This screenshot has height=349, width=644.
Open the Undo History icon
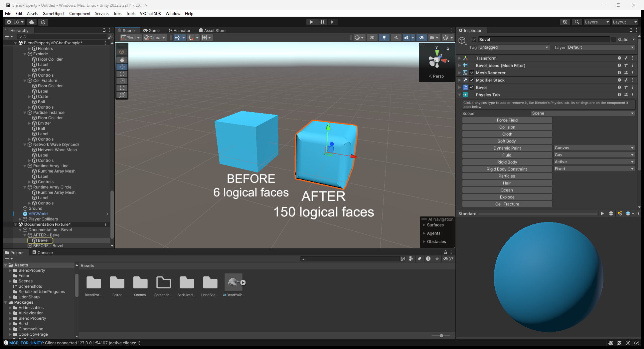565,22
